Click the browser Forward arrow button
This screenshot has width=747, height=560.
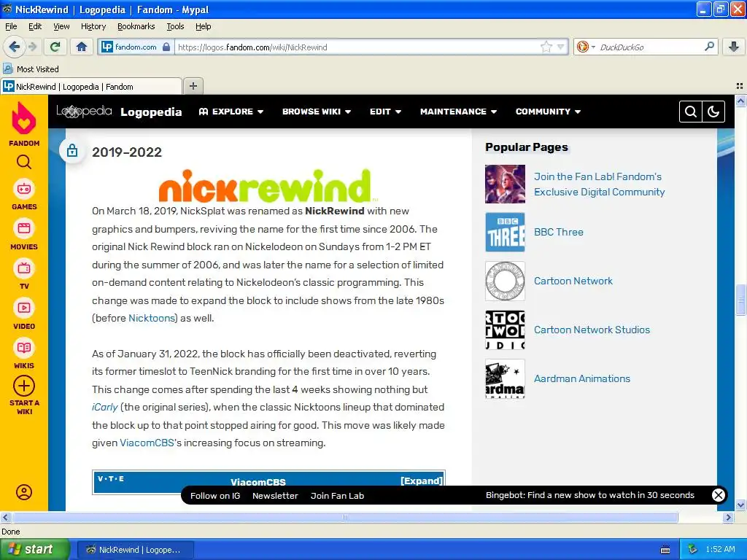click(x=32, y=47)
